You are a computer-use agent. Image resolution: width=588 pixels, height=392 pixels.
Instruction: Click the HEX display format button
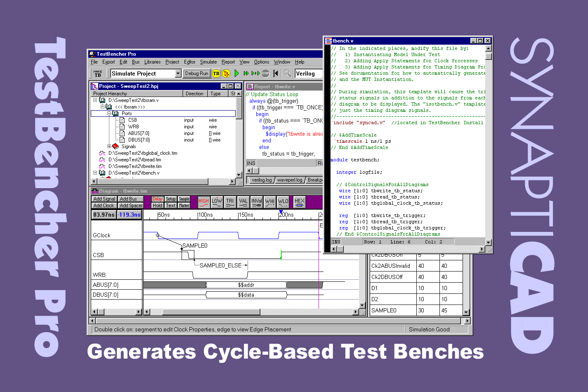click(x=299, y=202)
